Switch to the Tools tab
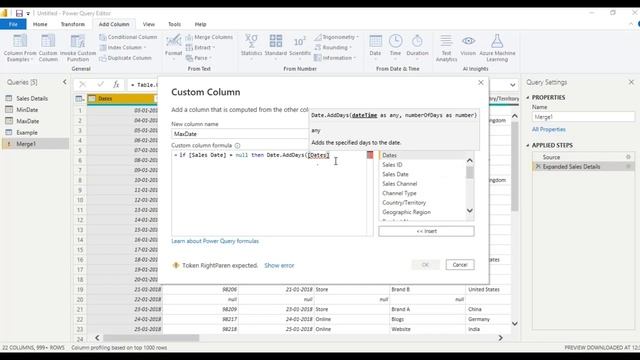The width and height of the screenshot is (640, 360). coord(174,24)
